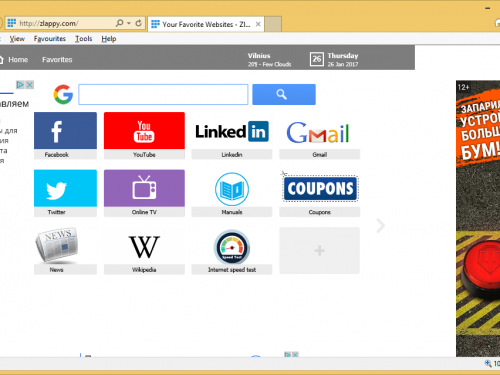Close the bottom ad with X icon
Viewport: 500px width, 375px height.
[x=295, y=355]
